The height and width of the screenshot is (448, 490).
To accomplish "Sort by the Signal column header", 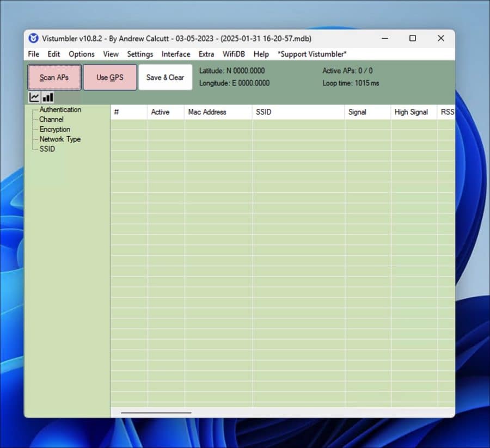I will tap(358, 112).
